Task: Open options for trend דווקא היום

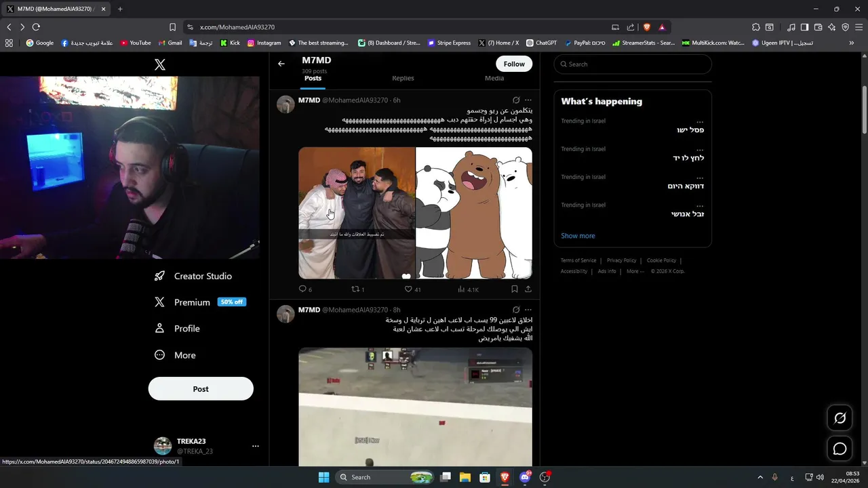Action: [x=700, y=177]
